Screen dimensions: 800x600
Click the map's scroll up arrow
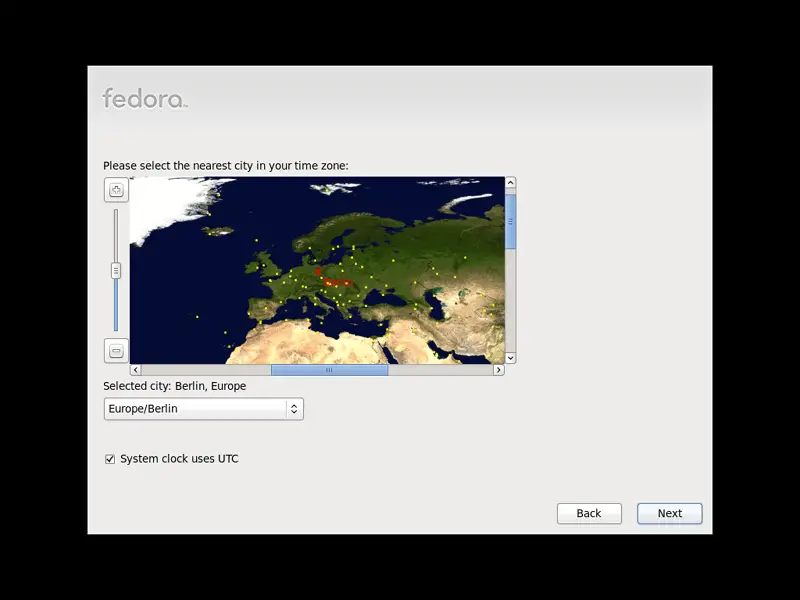click(510, 183)
